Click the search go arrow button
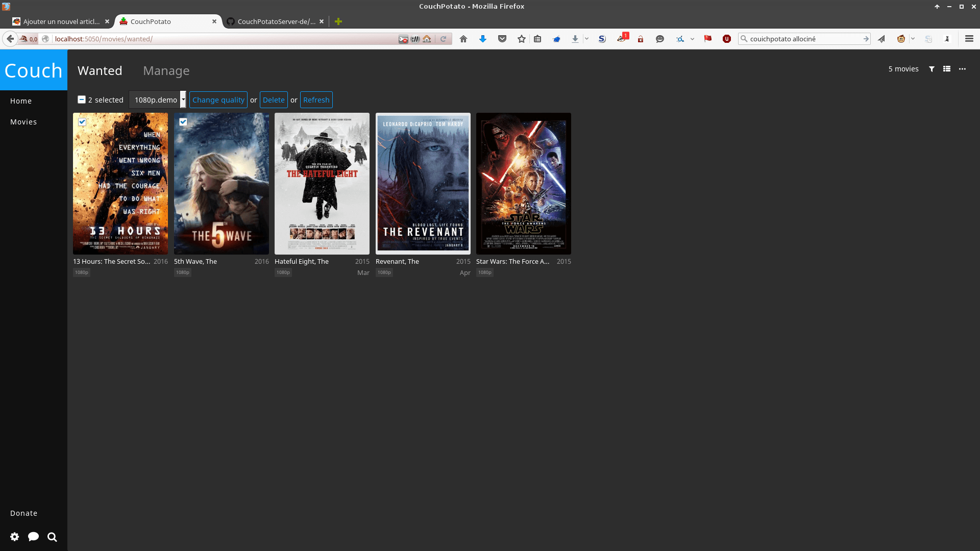The height and width of the screenshot is (551, 980). pos(866,39)
